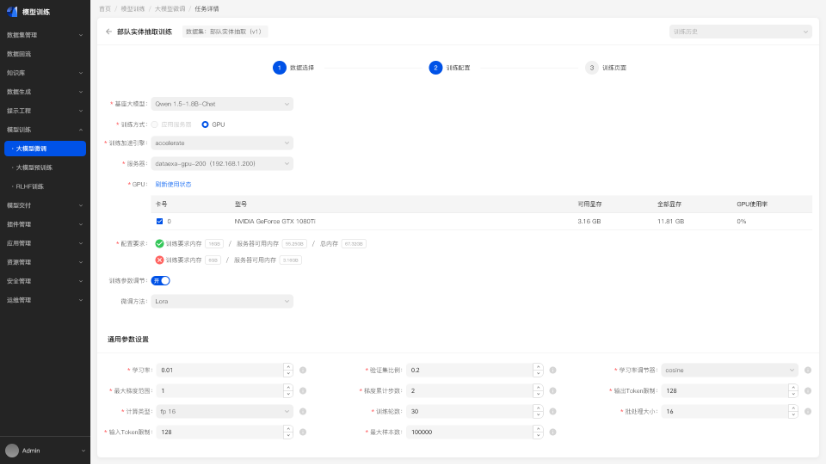
Task: Click info icon next to 批处理大小 field
Action: (x=805, y=411)
